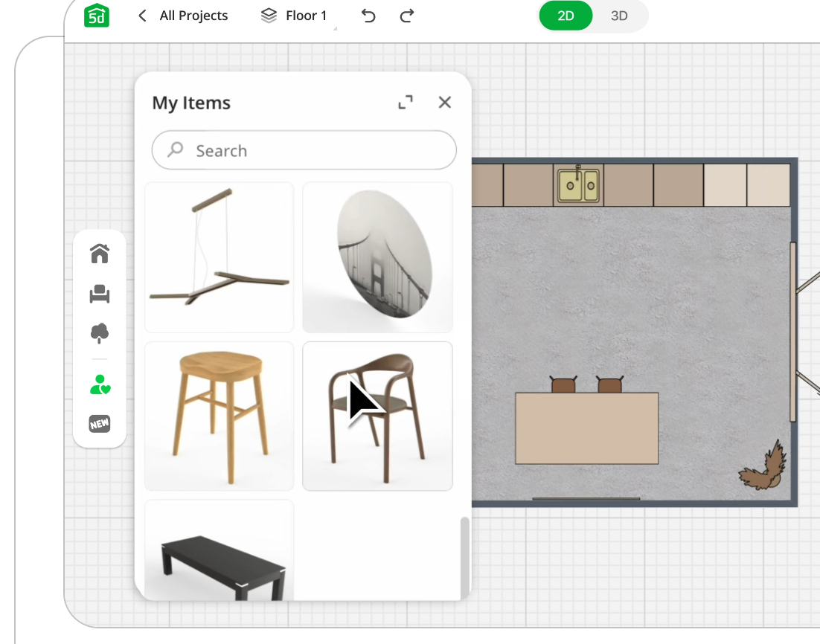The width and height of the screenshot is (820, 644).
Task: Switch to 3D view
Action: [x=619, y=16]
